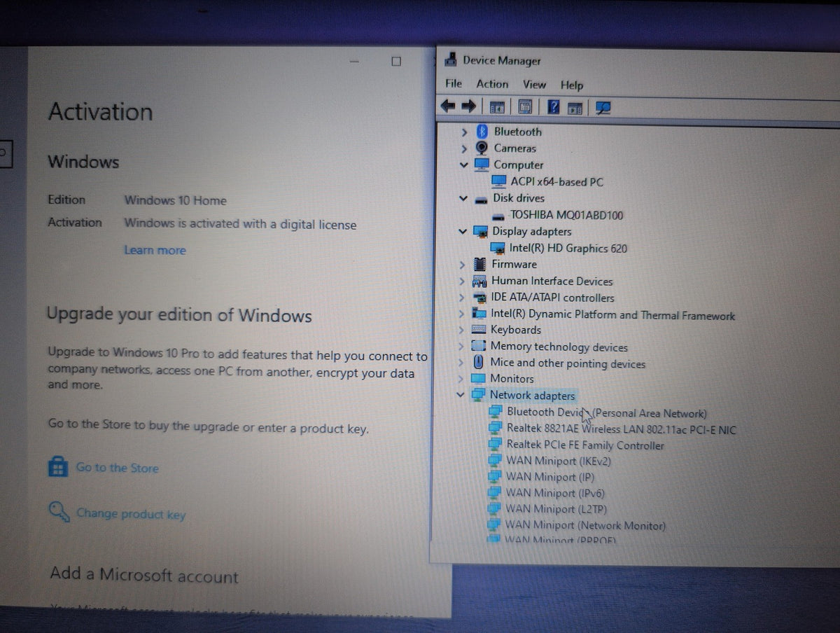The width and height of the screenshot is (840, 633).
Task: Select WAN Miniport (IP)
Action: point(550,477)
